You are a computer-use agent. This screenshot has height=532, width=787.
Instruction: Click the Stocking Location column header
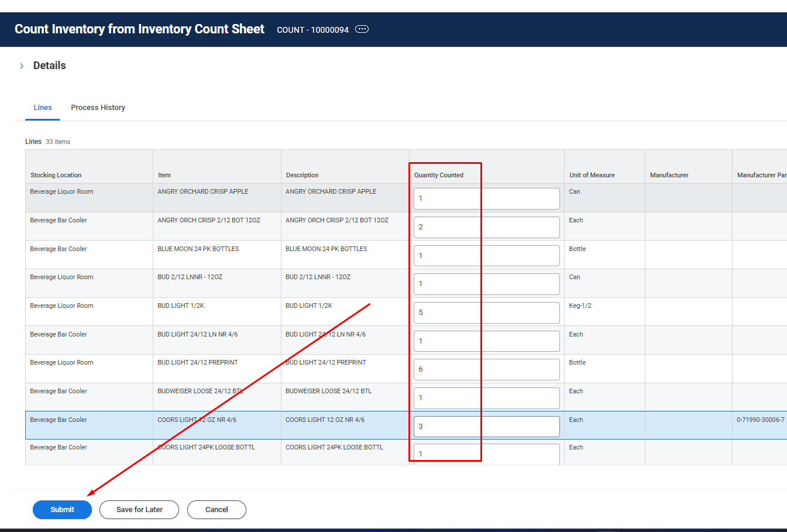(56, 175)
